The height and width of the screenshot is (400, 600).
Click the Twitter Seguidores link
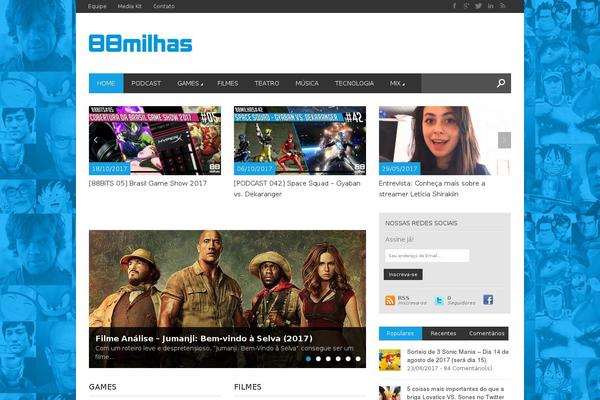click(461, 300)
